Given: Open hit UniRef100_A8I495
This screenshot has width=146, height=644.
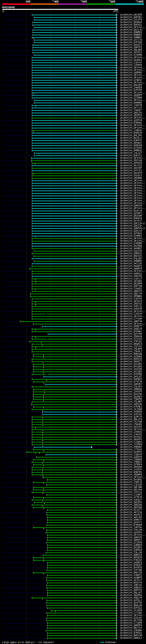Looking at the screenshot, I should (x=131, y=15).
